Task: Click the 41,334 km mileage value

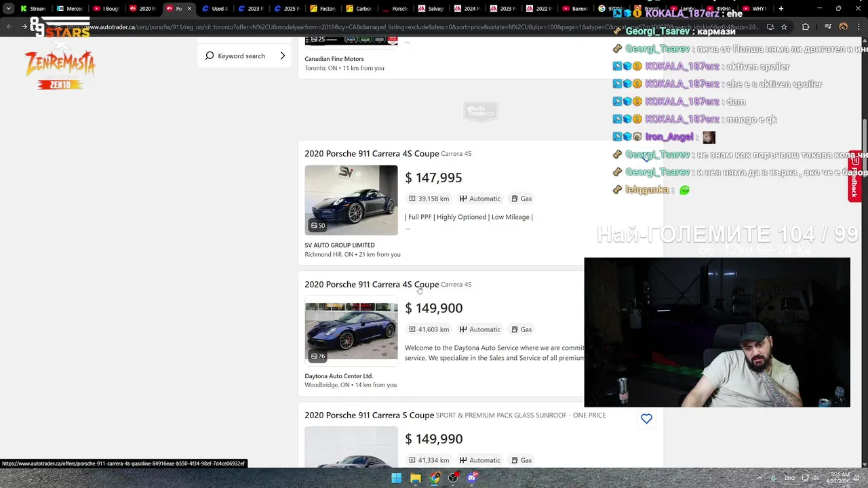Action: [433, 460]
